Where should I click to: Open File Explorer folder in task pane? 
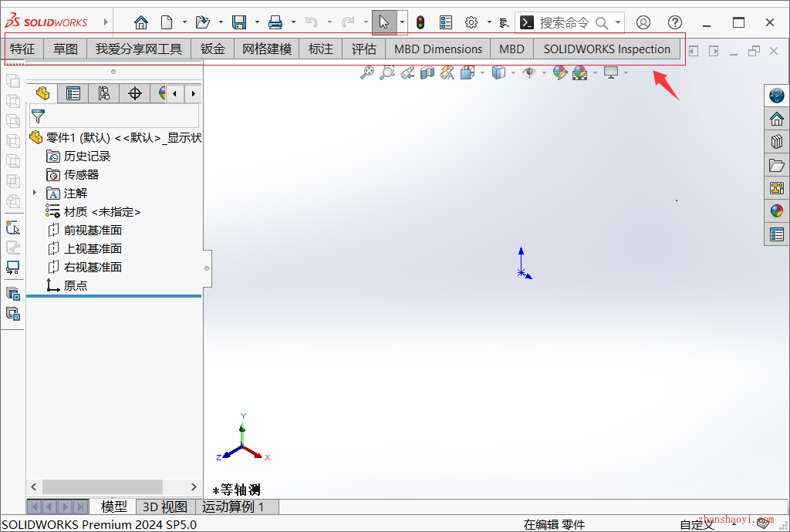[777, 165]
